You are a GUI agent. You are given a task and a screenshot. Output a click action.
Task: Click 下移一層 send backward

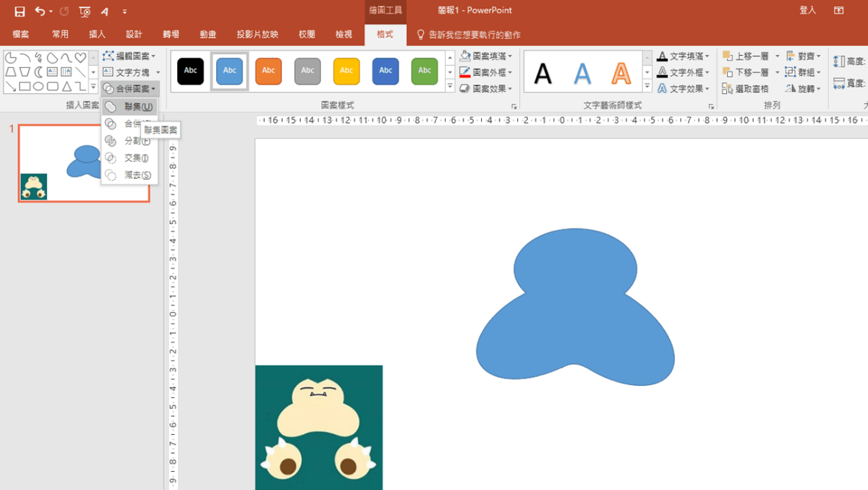pos(746,72)
